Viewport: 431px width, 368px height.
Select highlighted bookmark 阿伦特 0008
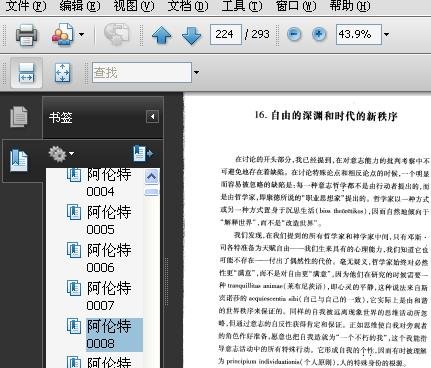click(114, 335)
